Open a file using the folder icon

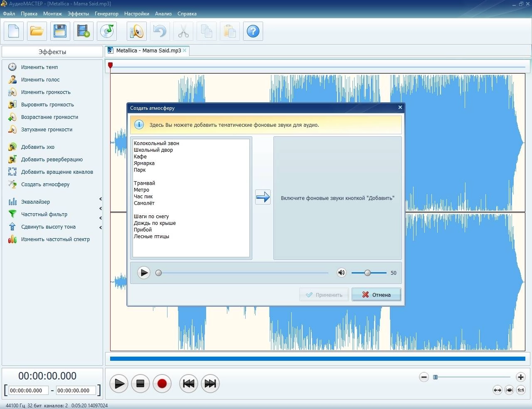click(x=37, y=31)
